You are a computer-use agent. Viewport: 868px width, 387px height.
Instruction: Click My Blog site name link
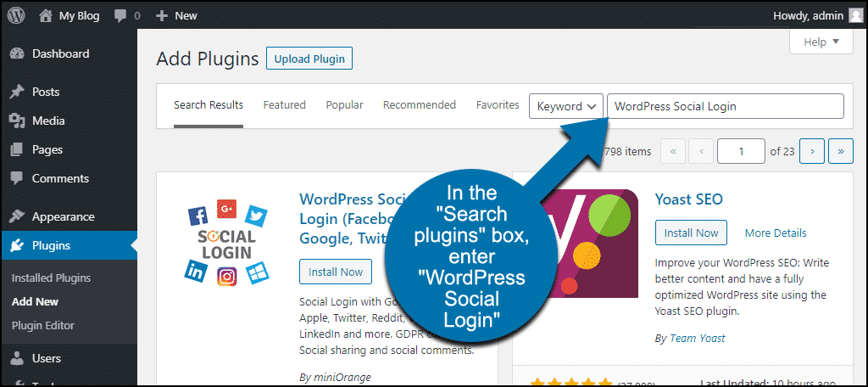point(79,16)
